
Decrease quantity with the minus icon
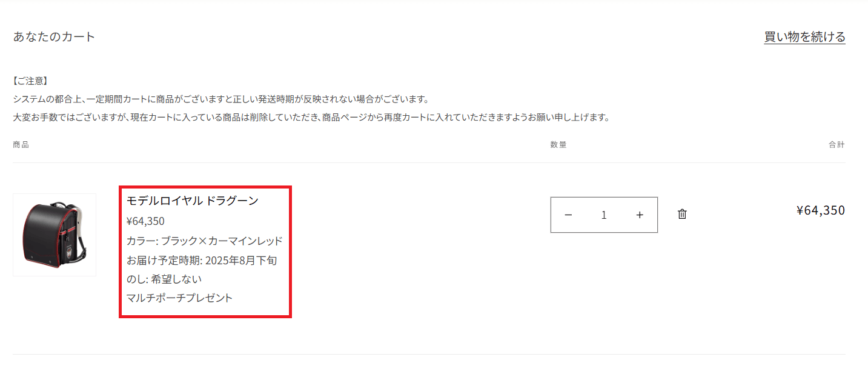click(568, 215)
